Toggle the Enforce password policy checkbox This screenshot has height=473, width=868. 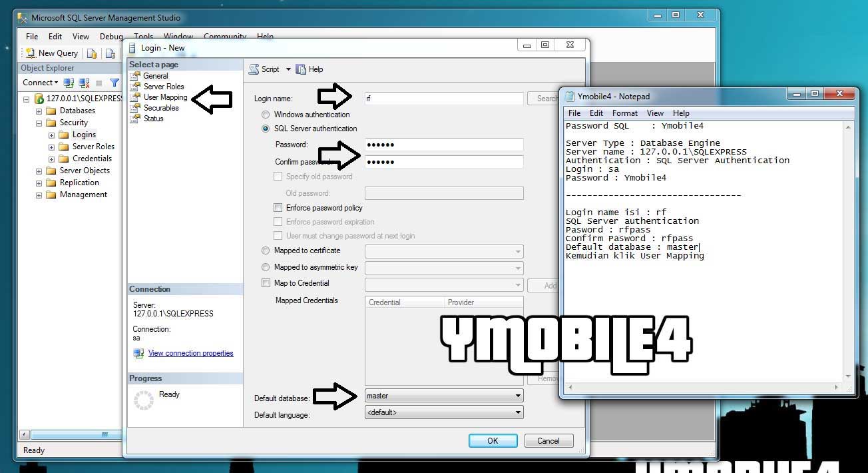(278, 208)
